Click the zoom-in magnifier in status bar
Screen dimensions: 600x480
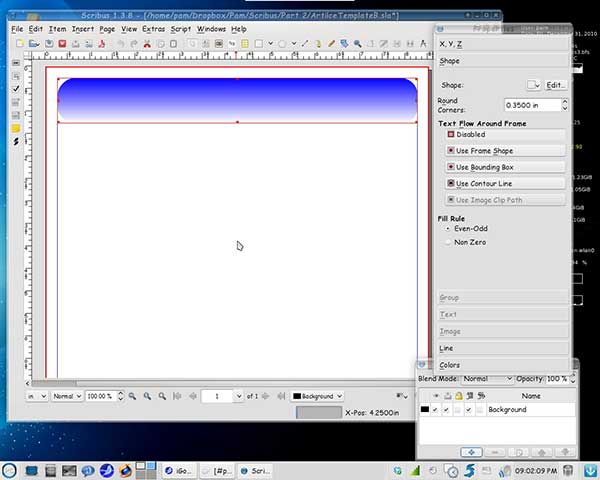click(x=162, y=396)
